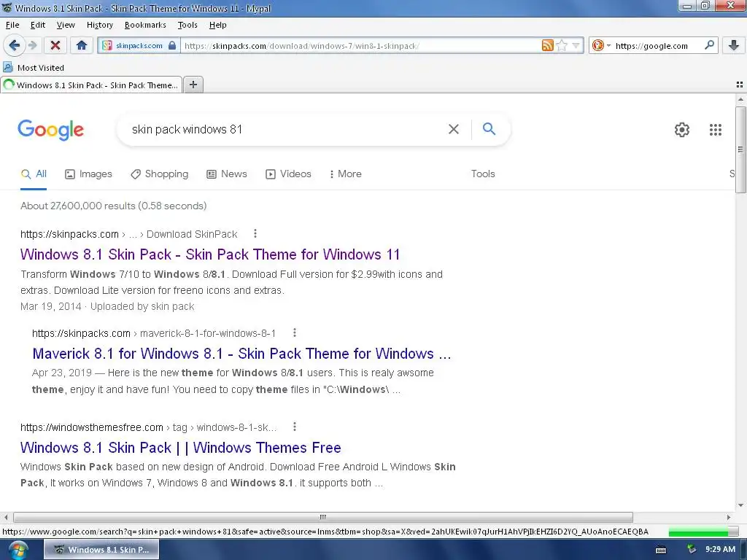Image resolution: width=747 pixels, height=560 pixels.
Task: Click the network tray icon
Action: (x=692, y=550)
